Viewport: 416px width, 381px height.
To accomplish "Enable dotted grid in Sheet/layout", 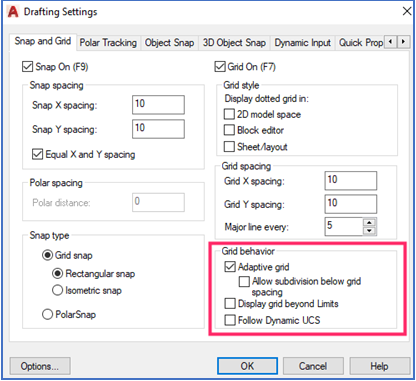I will click(x=229, y=146).
